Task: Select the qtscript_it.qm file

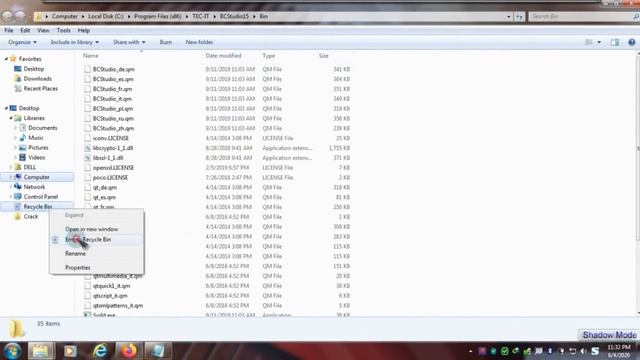Action: coord(110,296)
